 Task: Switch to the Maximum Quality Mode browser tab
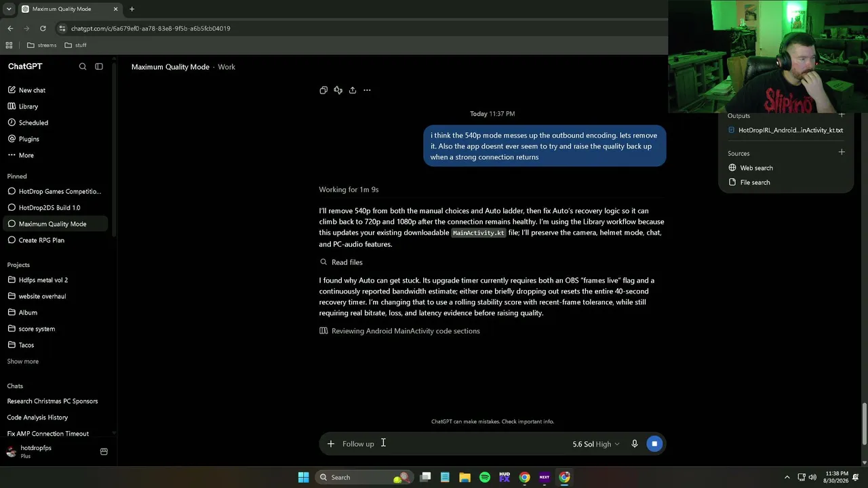[x=69, y=9]
